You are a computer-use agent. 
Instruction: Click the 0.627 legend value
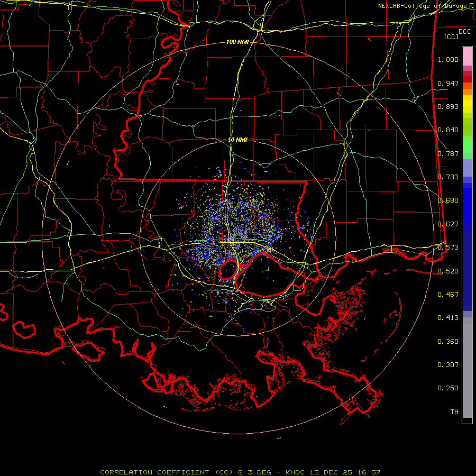click(448, 224)
